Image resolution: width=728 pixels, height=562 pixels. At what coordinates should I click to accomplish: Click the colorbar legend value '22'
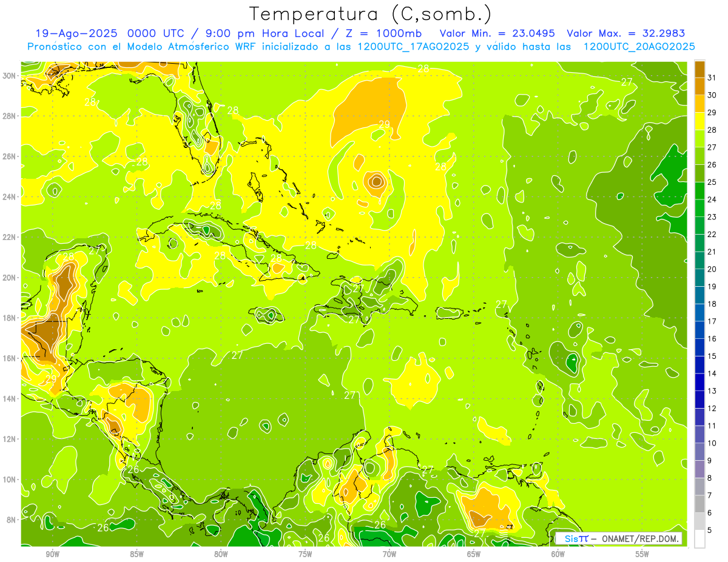(x=713, y=235)
